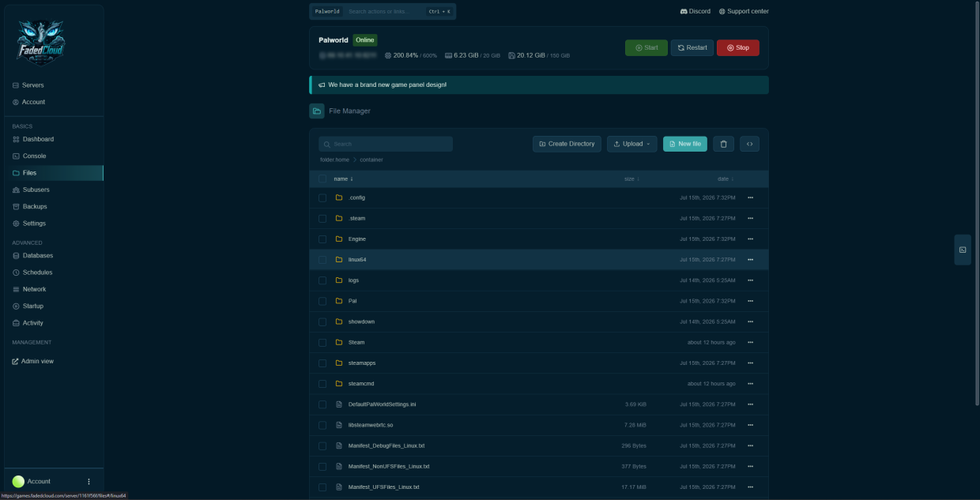Open Startup in sidebar

click(33, 306)
